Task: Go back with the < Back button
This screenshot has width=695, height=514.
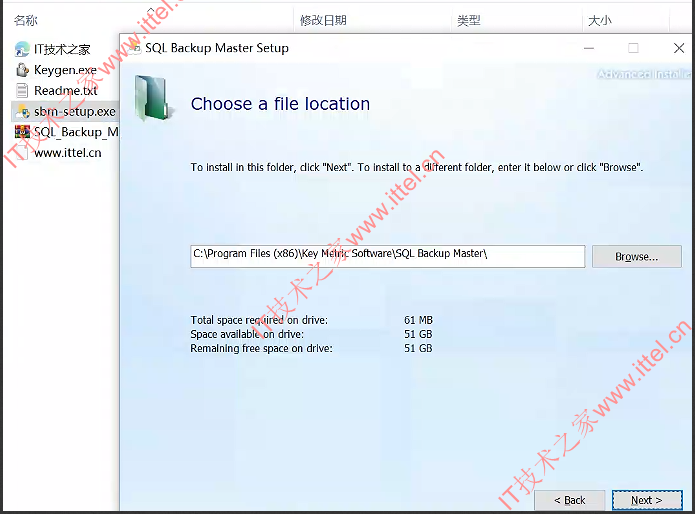Action: tap(570, 500)
